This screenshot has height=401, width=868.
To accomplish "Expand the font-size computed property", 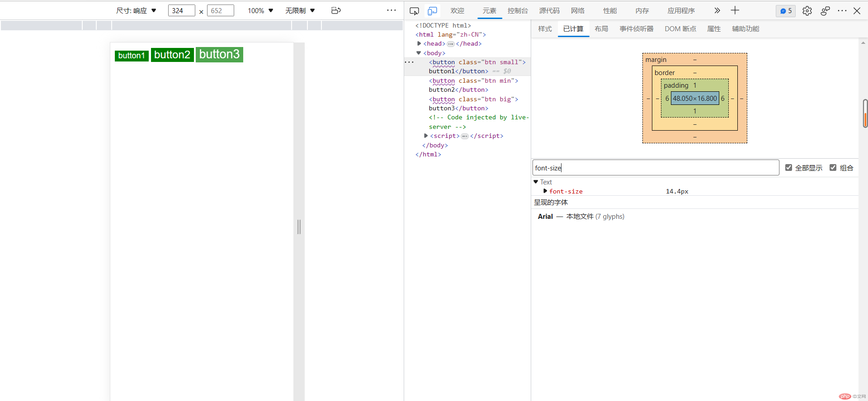I will (545, 191).
